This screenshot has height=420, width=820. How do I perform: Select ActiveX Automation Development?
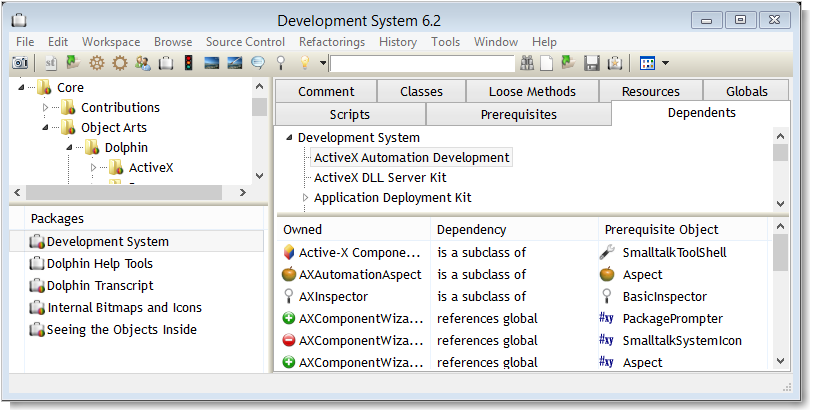pos(412,157)
